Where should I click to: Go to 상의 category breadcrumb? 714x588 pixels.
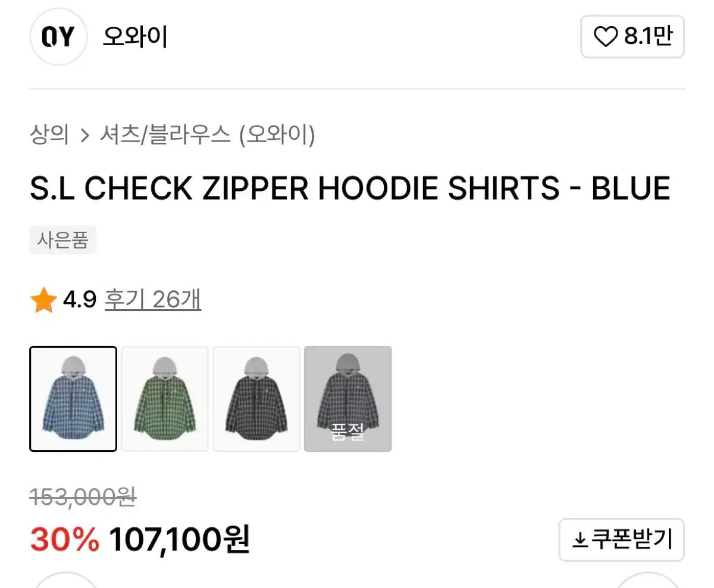pos(49,136)
